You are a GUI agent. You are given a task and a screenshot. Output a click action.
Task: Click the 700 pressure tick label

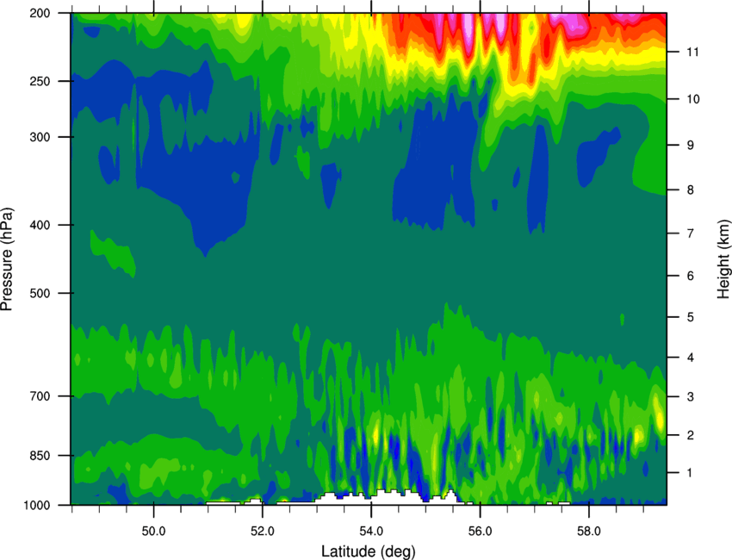40,396
